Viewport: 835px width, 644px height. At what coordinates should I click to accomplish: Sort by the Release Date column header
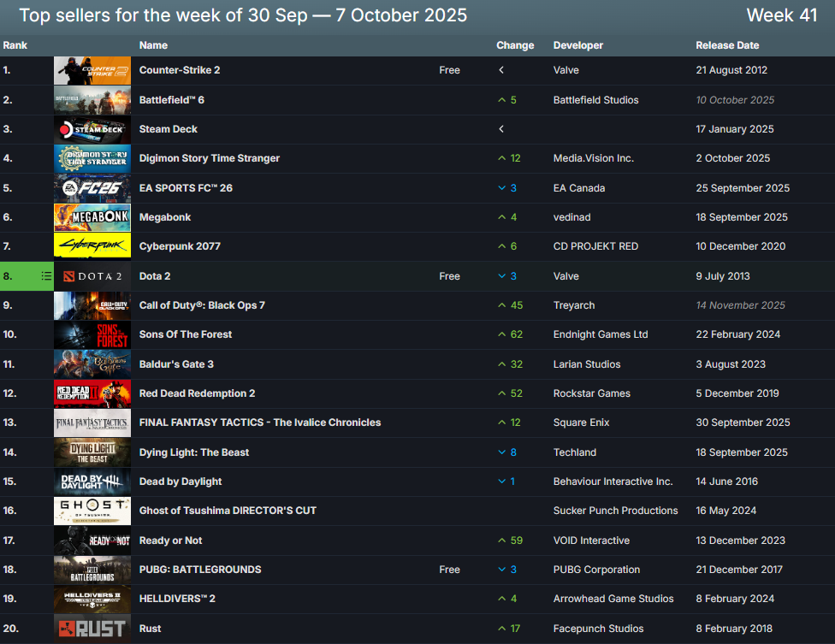[x=726, y=45]
